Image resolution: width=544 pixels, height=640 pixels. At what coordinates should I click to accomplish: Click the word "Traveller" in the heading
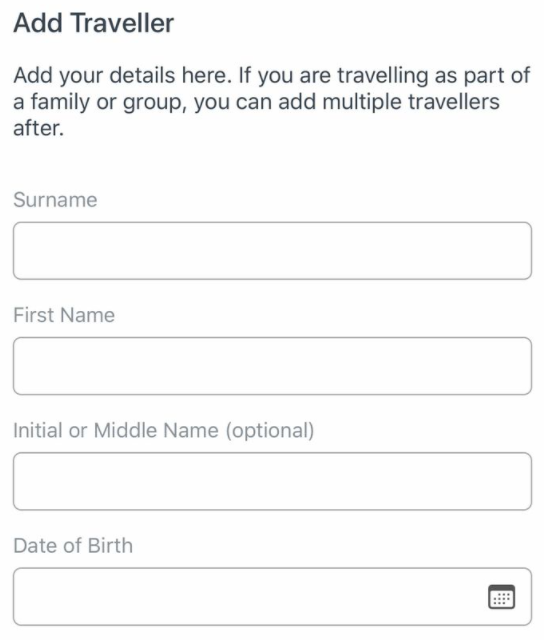(x=122, y=23)
